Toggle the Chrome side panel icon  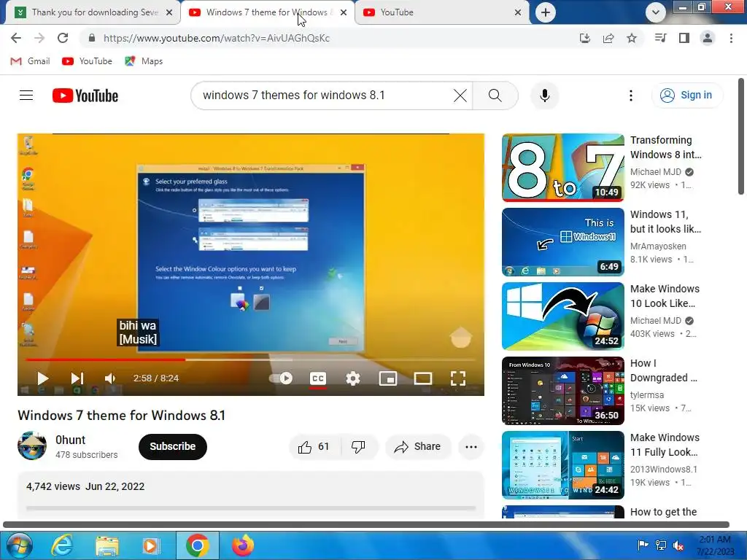[x=684, y=38]
